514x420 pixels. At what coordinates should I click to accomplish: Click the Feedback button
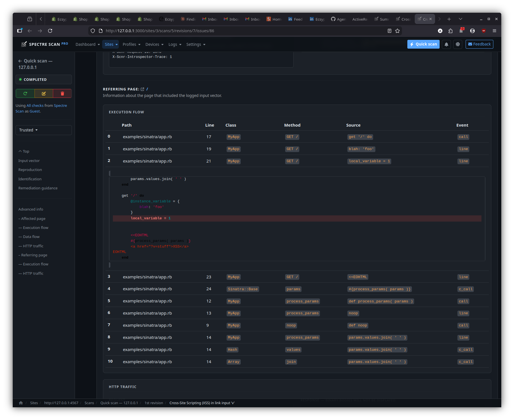pyautogui.click(x=479, y=44)
